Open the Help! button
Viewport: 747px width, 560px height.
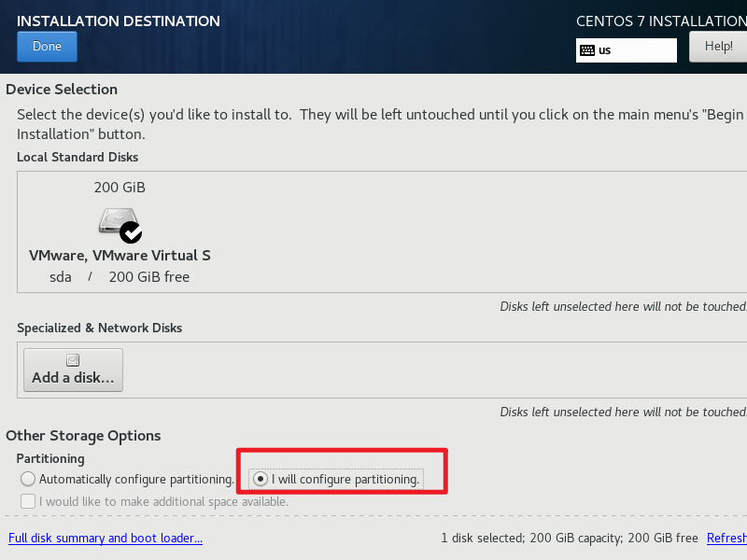[718, 47]
